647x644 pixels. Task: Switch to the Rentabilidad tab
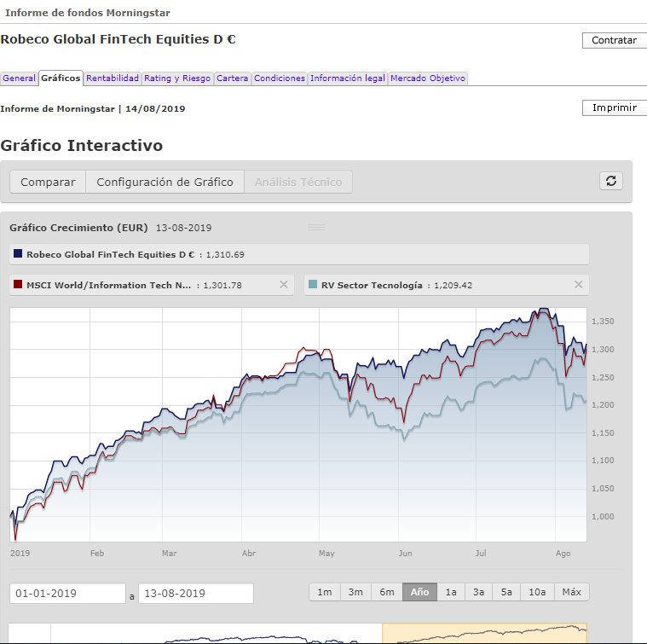(113, 78)
